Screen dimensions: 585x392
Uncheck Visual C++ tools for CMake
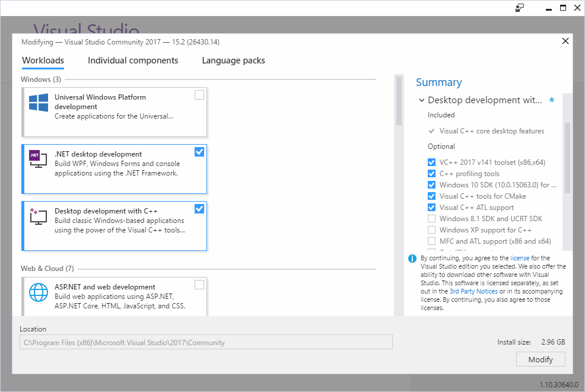431,196
